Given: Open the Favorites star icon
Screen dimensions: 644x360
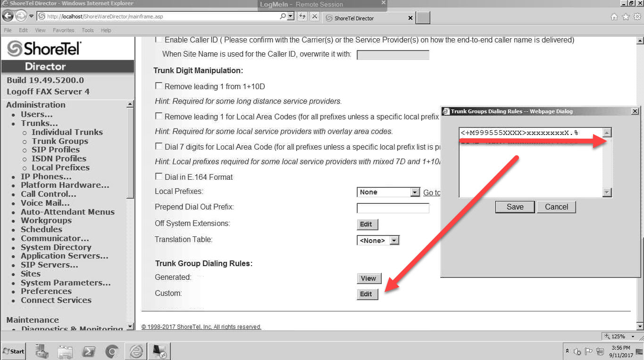Looking at the screenshot, I should [626, 17].
